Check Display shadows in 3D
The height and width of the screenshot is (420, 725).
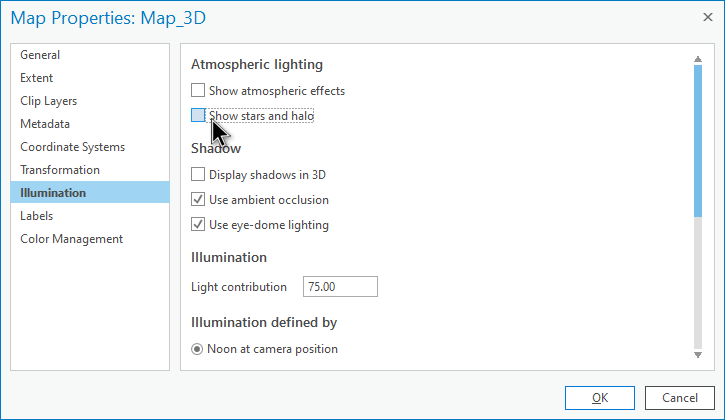tap(198, 175)
